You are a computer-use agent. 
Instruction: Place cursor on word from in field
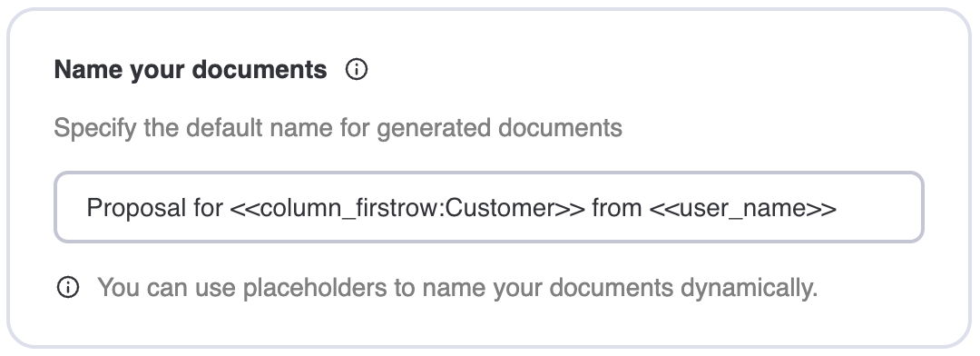click(x=616, y=208)
